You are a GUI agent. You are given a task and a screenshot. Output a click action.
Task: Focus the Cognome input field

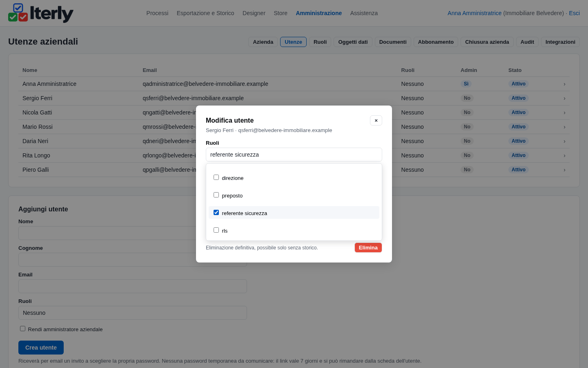click(x=133, y=260)
